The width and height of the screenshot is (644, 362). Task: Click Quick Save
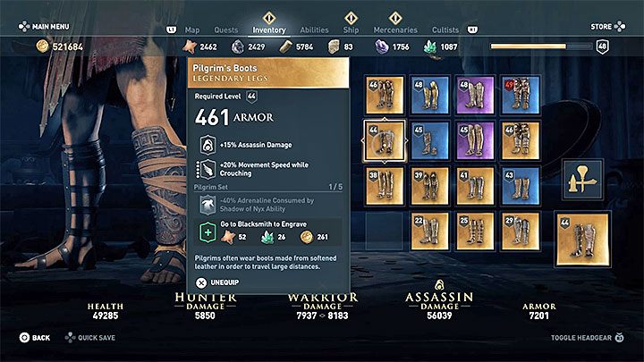pos(90,338)
